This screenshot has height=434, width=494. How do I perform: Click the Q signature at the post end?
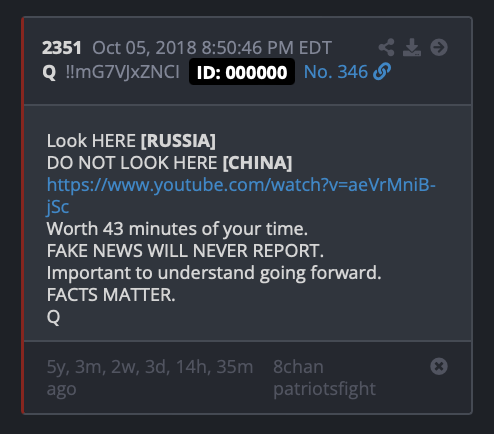point(53,317)
